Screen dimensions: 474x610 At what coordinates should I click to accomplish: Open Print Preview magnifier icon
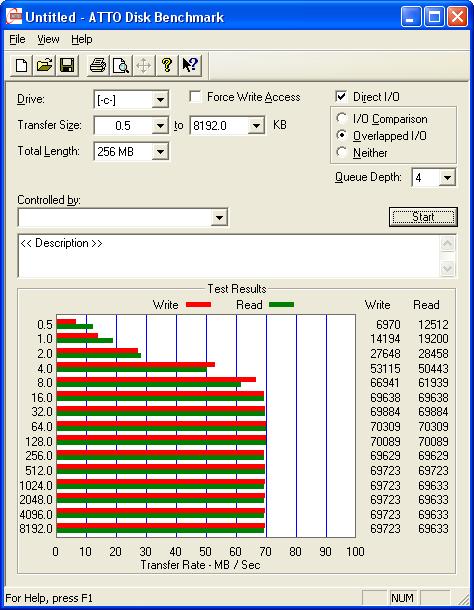pos(120,65)
